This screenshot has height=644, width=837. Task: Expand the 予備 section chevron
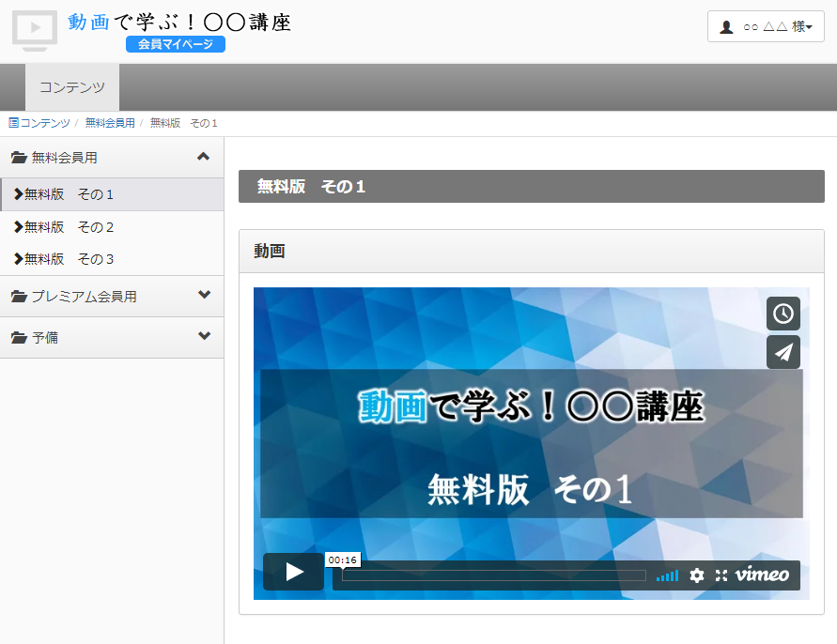204,335
